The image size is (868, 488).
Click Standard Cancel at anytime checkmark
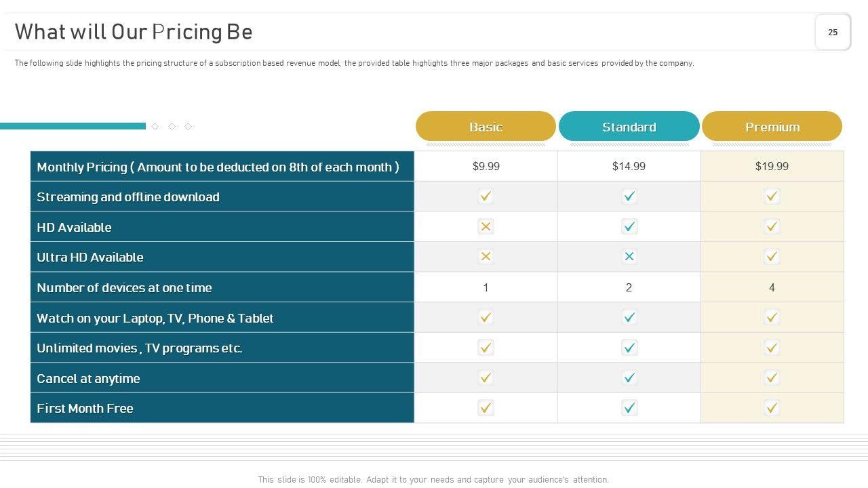tap(629, 378)
